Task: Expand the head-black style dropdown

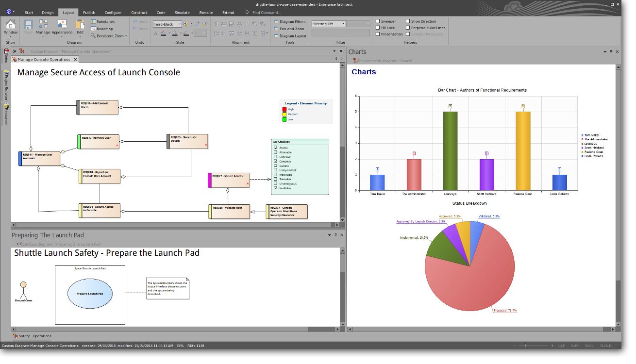Action: pos(179,24)
